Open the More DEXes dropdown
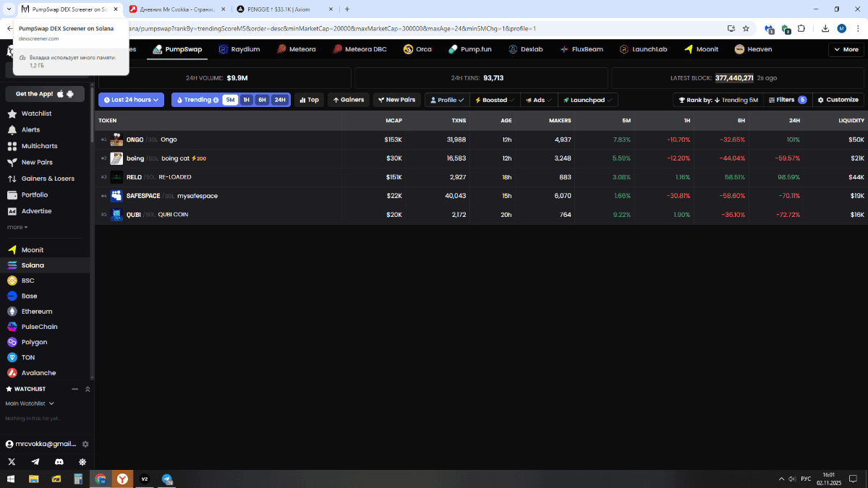Screen dimensions: 868x488 (846, 49)
